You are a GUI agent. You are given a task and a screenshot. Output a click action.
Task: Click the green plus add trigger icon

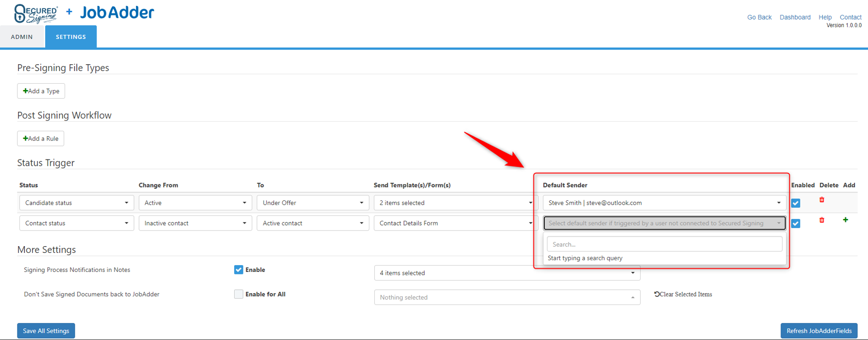(x=846, y=220)
